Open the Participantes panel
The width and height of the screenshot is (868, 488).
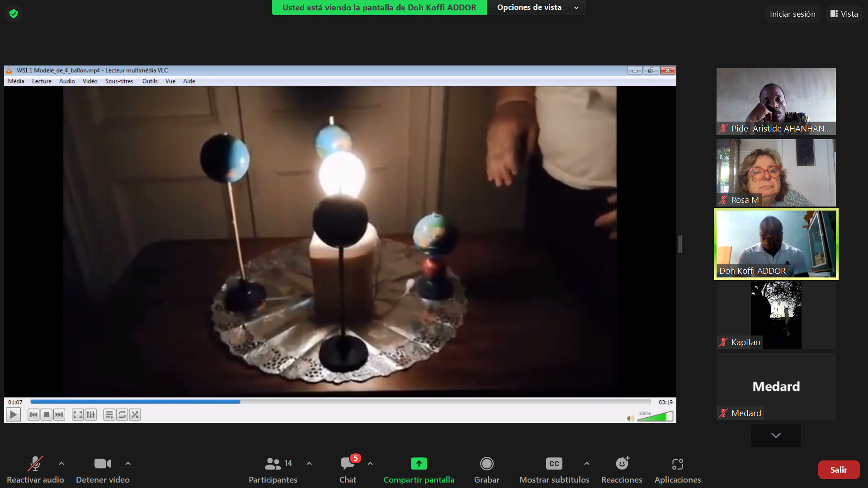[273, 470]
